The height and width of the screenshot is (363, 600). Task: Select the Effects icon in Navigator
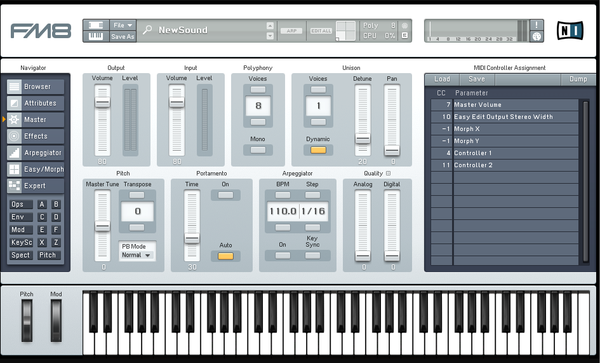tap(15, 136)
